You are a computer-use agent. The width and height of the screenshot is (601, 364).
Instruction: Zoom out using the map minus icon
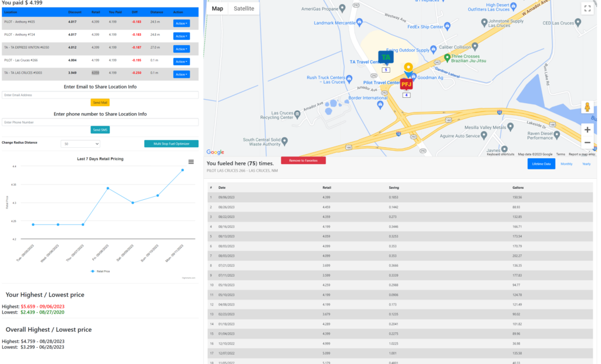click(587, 142)
